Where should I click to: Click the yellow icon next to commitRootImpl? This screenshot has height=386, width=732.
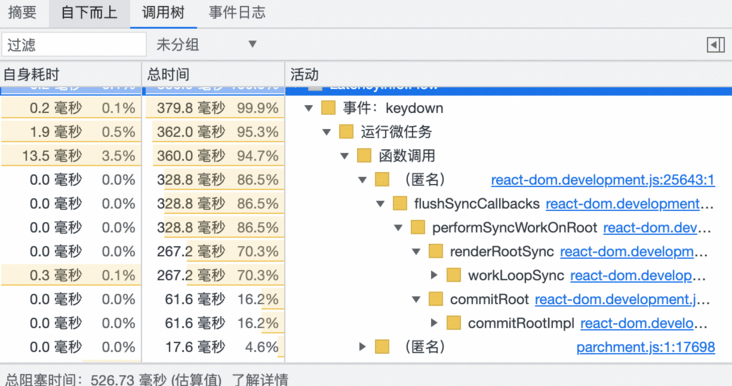(453, 323)
